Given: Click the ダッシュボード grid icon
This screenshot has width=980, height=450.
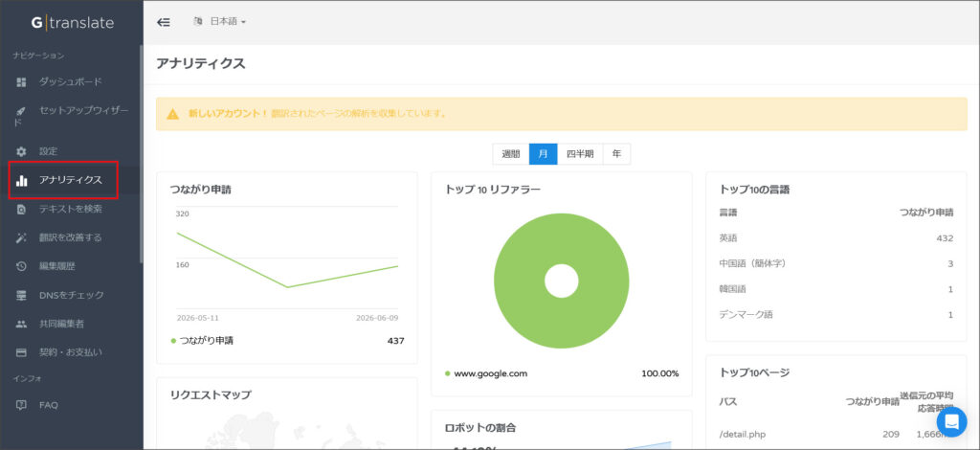Looking at the screenshot, I should 21,82.
